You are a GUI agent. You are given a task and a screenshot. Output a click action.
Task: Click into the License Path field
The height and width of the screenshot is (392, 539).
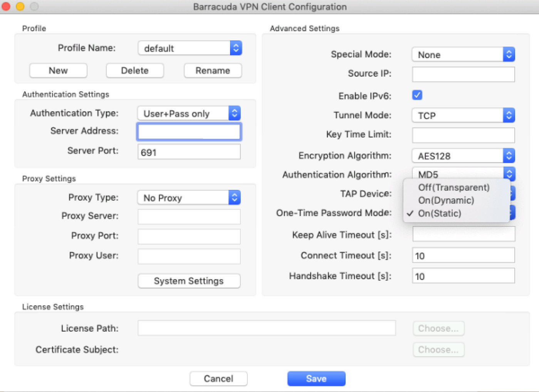267,328
